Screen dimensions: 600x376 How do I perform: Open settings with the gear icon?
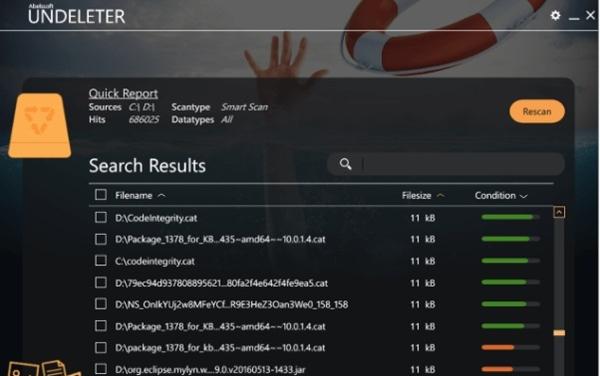coord(555,15)
